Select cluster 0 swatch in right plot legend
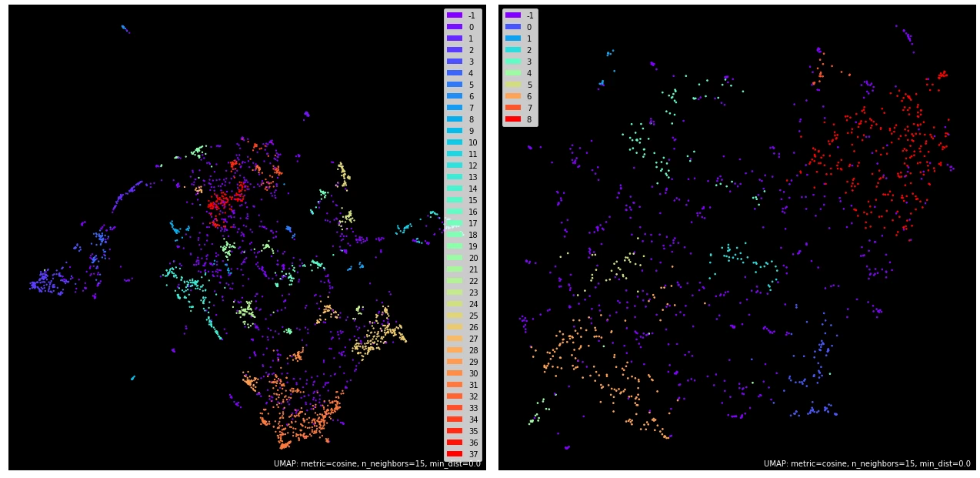Image resolution: width=980 pixels, height=478 pixels. click(x=513, y=27)
